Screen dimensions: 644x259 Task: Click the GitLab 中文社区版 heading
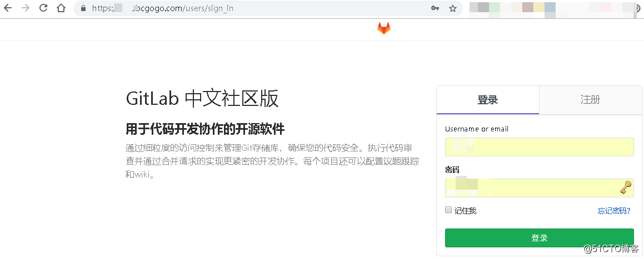(x=202, y=99)
